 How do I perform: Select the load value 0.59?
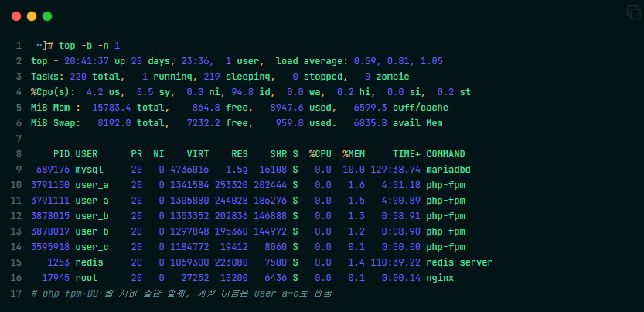click(366, 61)
